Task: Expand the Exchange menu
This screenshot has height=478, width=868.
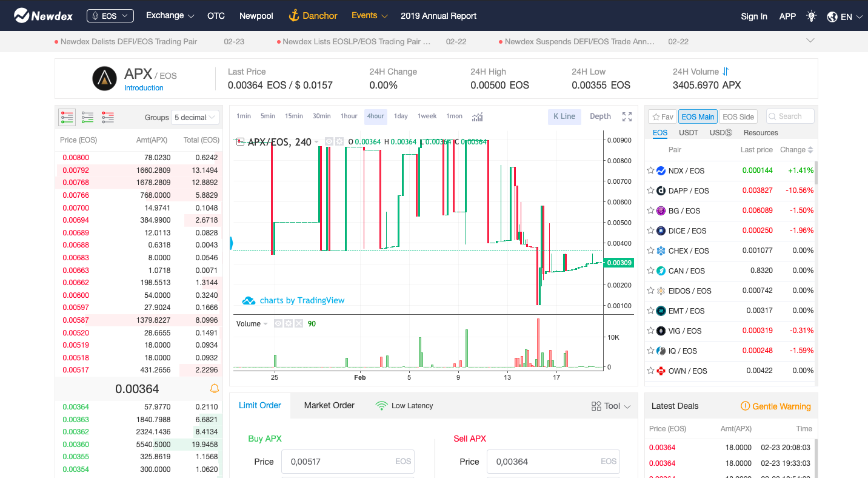Action: [x=170, y=16]
